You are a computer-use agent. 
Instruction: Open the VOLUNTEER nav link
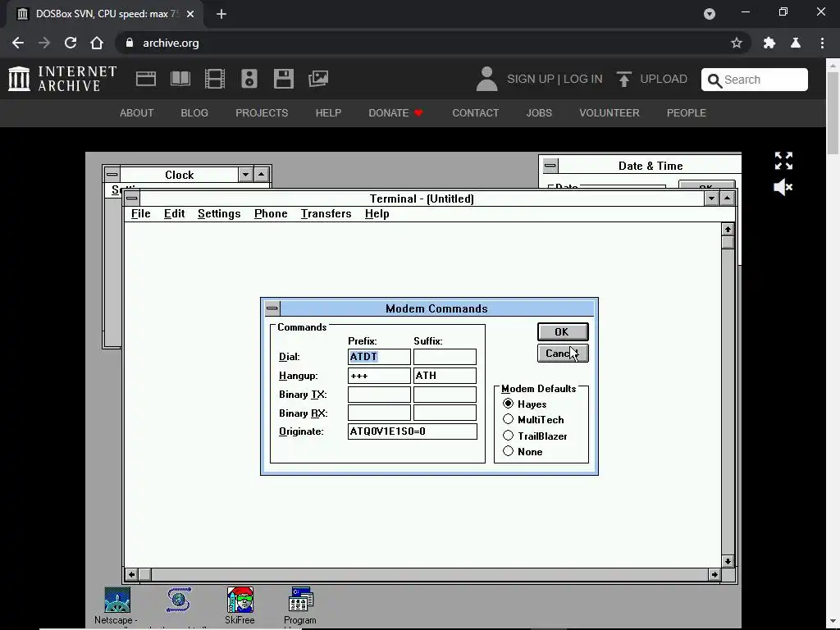click(609, 113)
